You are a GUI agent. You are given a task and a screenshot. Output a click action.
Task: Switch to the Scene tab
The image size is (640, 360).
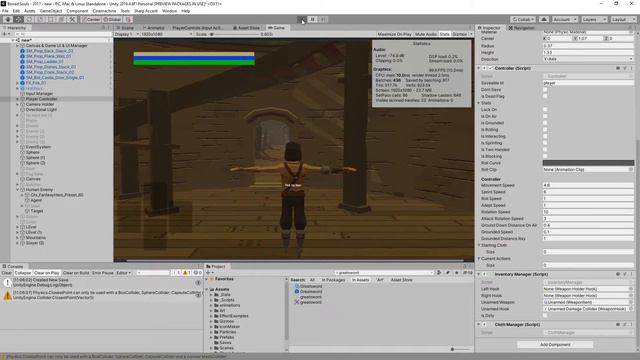[125, 28]
